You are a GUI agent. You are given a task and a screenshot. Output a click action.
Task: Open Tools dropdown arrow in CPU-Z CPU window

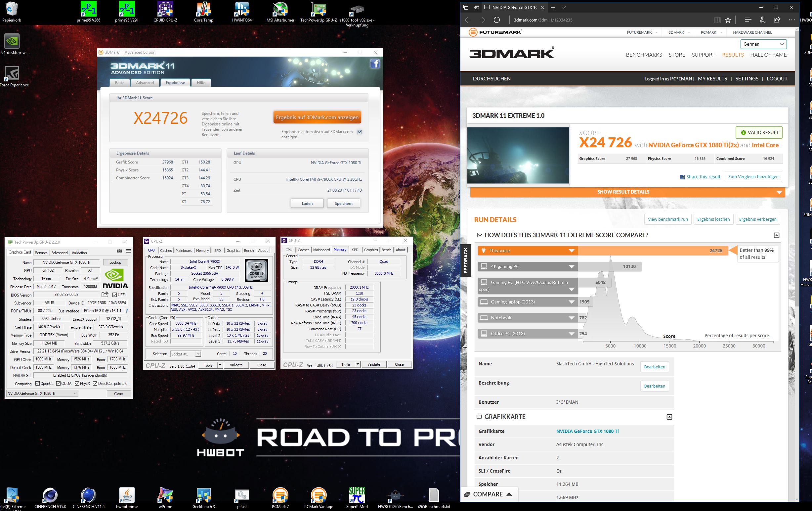(x=220, y=365)
